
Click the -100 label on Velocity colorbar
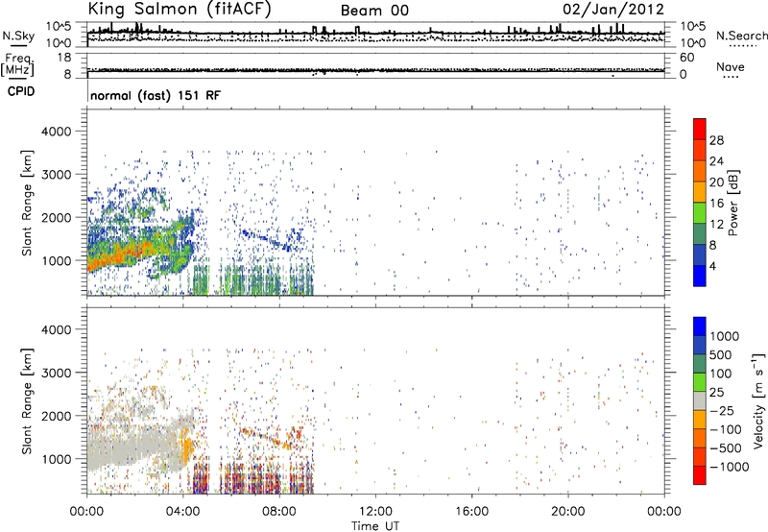[x=726, y=429]
